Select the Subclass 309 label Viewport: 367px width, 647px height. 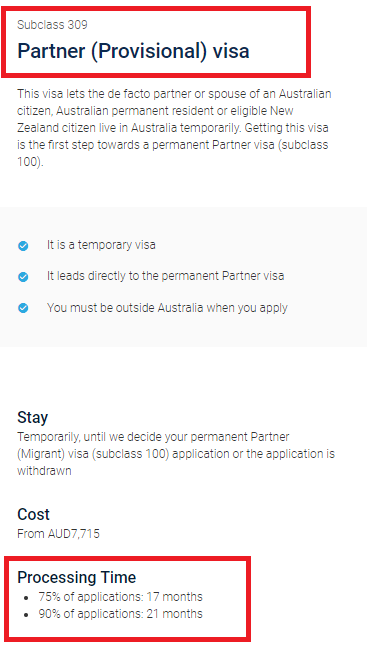click(x=52, y=25)
